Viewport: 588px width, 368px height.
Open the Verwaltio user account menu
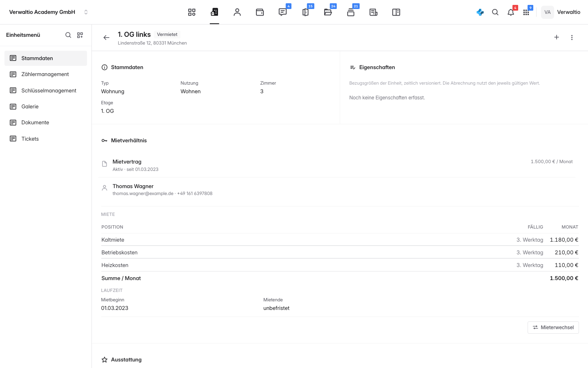pyautogui.click(x=561, y=12)
